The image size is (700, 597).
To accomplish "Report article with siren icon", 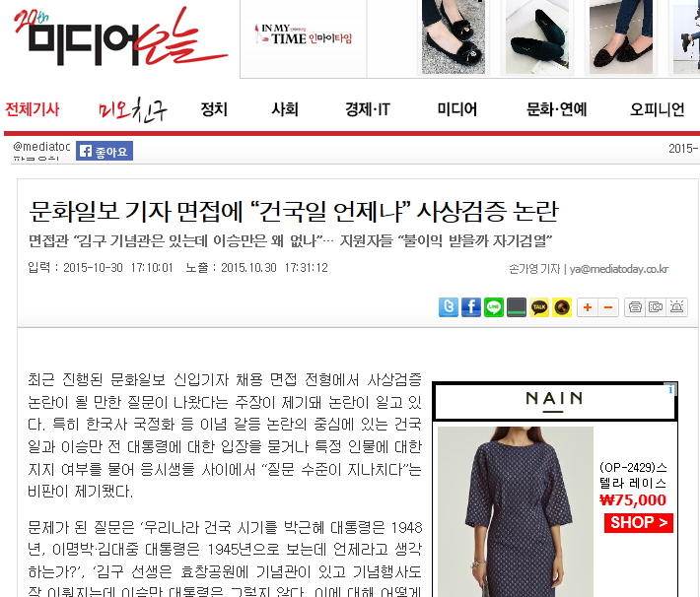I will (x=676, y=307).
